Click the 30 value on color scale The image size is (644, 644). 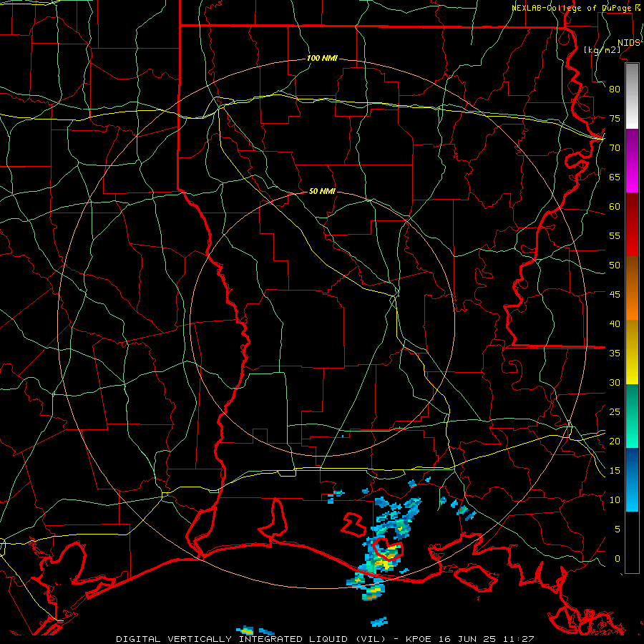(x=615, y=383)
